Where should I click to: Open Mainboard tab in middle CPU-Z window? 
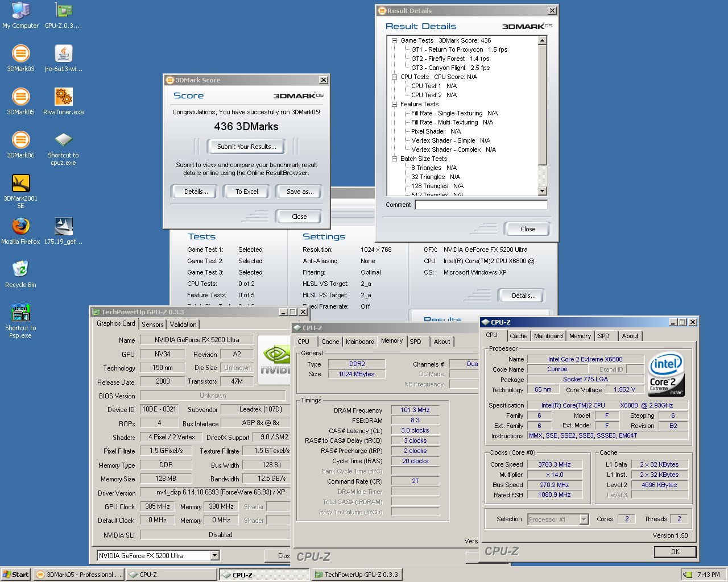pos(360,342)
